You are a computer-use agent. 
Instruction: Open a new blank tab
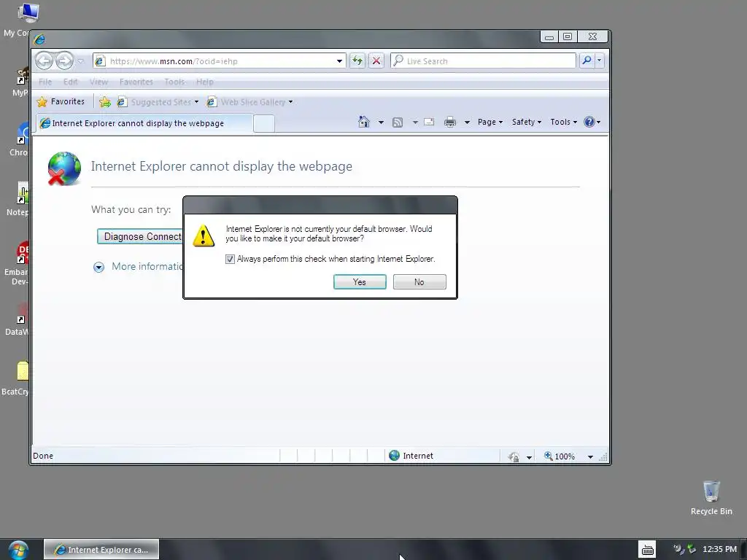point(263,124)
